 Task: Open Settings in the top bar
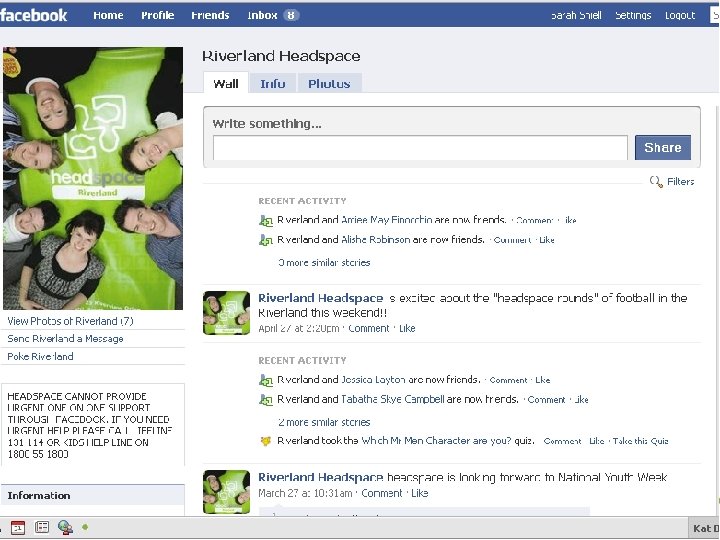[633, 15]
